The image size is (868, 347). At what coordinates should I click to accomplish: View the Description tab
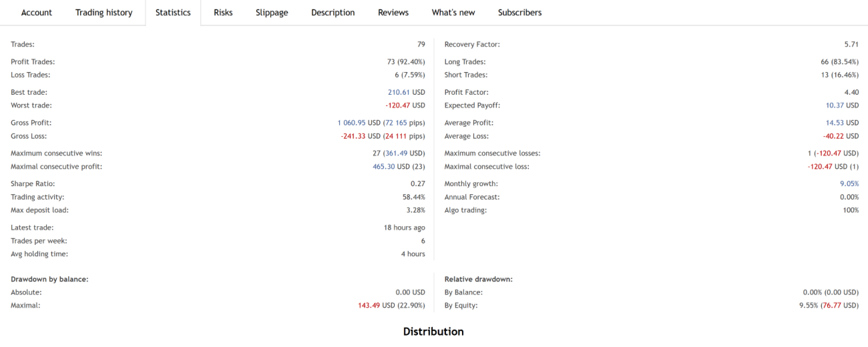pyautogui.click(x=333, y=13)
